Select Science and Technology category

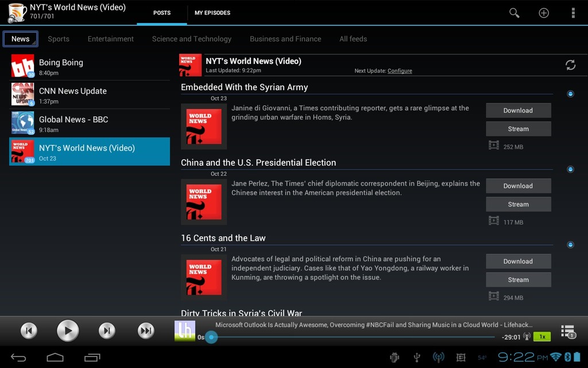click(x=192, y=39)
